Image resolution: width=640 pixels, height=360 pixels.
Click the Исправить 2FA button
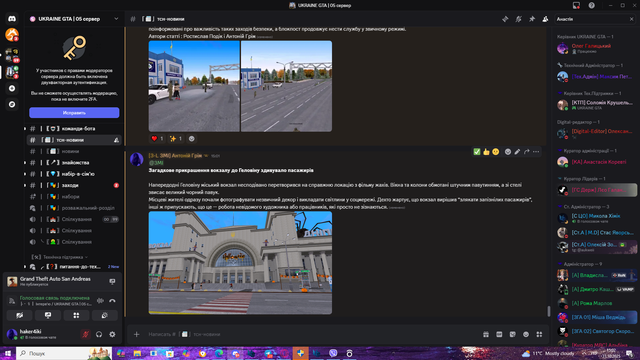(74, 113)
